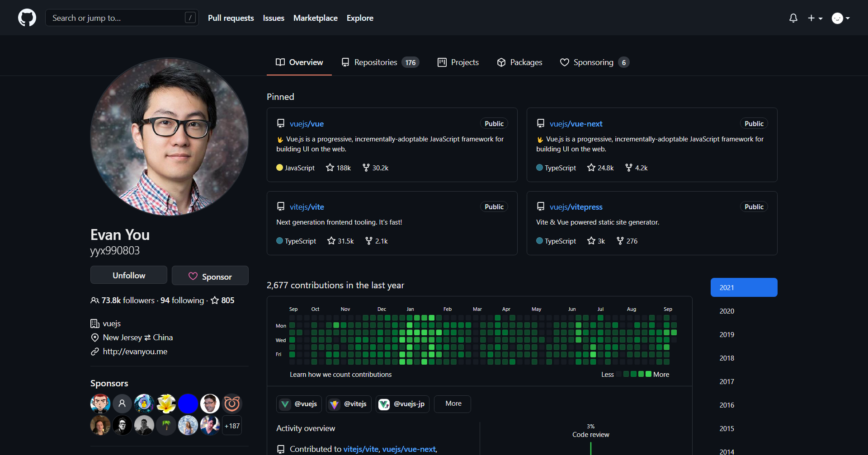Click the solid blue circle sponsor avatar

[188, 403]
